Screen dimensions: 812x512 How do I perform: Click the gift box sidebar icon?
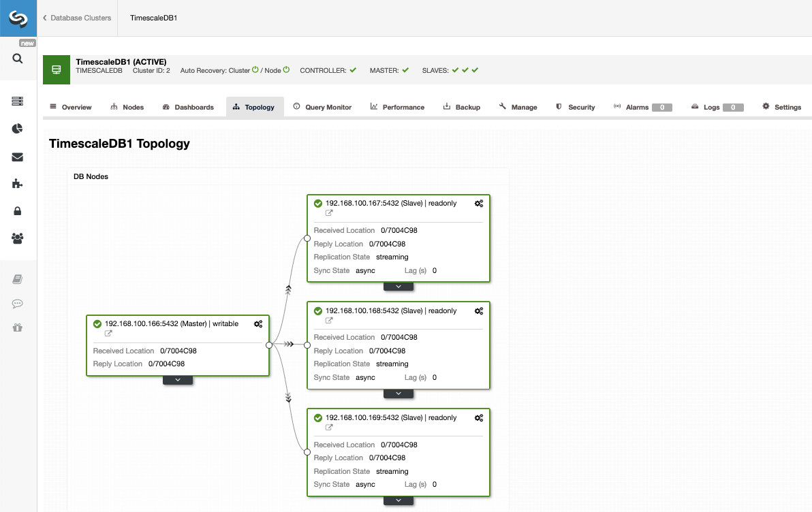(x=18, y=327)
